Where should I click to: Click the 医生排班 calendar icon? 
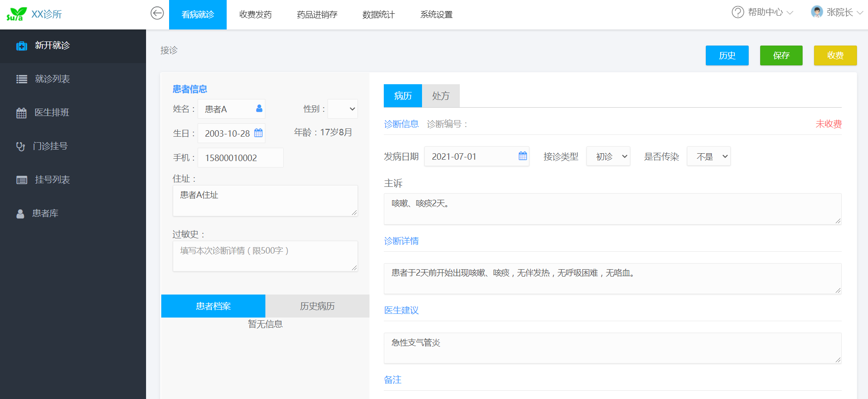pos(22,113)
